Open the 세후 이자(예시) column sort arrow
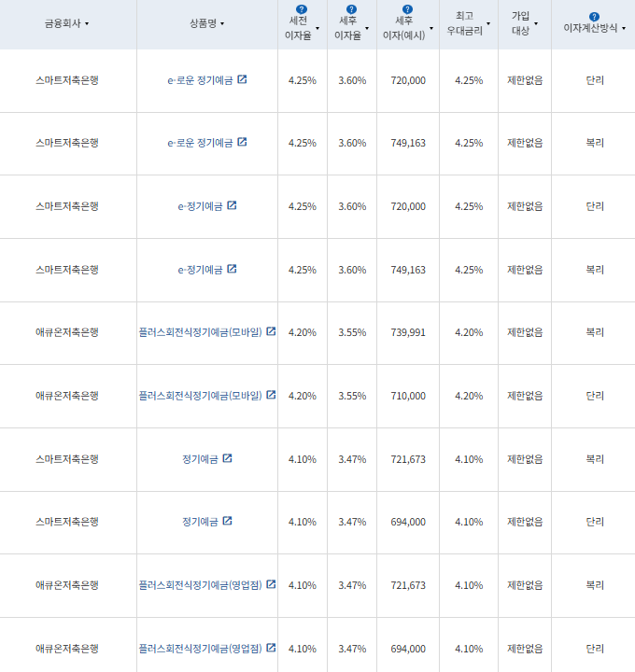Viewport: 635px width, 672px height. point(431,28)
